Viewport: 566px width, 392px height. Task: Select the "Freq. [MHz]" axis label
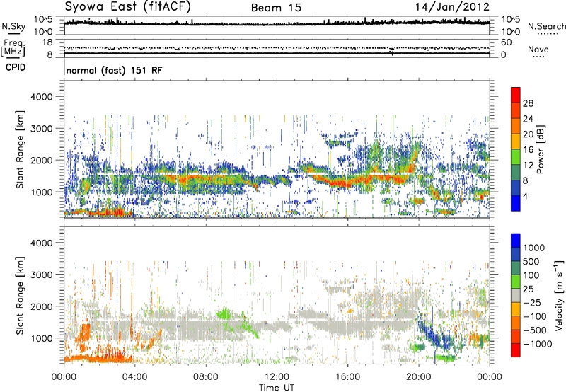pyautogui.click(x=13, y=47)
